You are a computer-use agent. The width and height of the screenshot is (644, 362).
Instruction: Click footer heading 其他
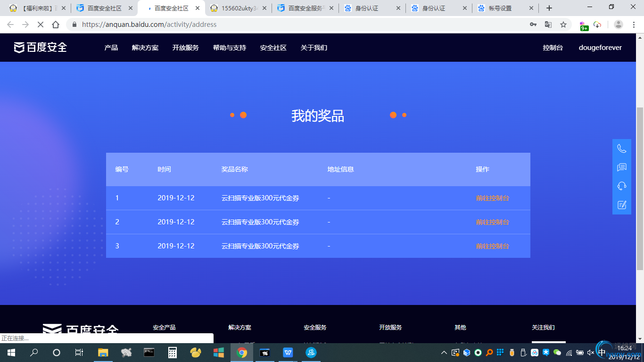(x=460, y=327)
